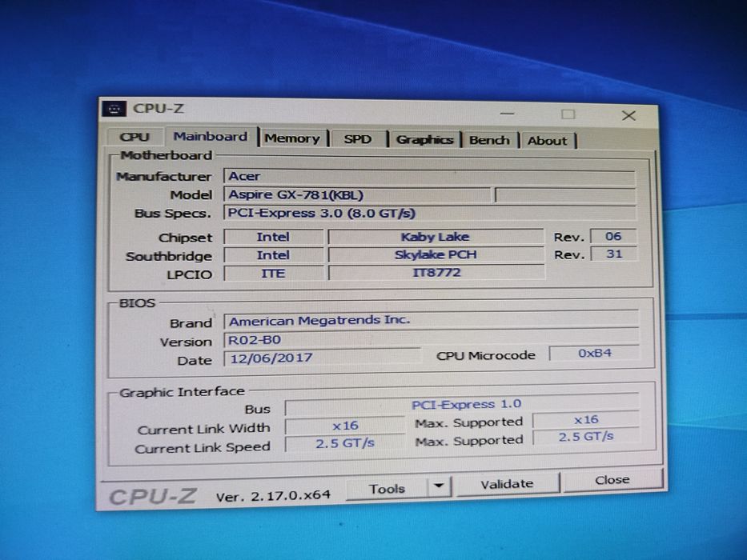Click the Close button at bottom
Image resolution: width=747 pixels, height=560 pixels.
pos(612,480)
